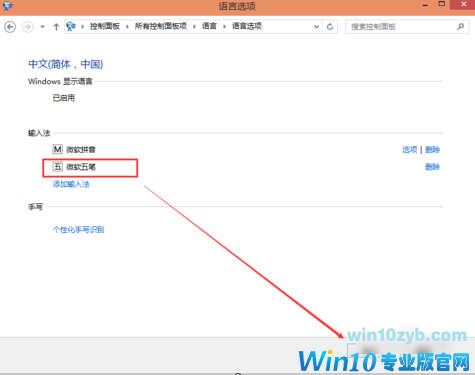Select the 微软五笔 input method text
This screenshot has width=475, height=375.
81,167
